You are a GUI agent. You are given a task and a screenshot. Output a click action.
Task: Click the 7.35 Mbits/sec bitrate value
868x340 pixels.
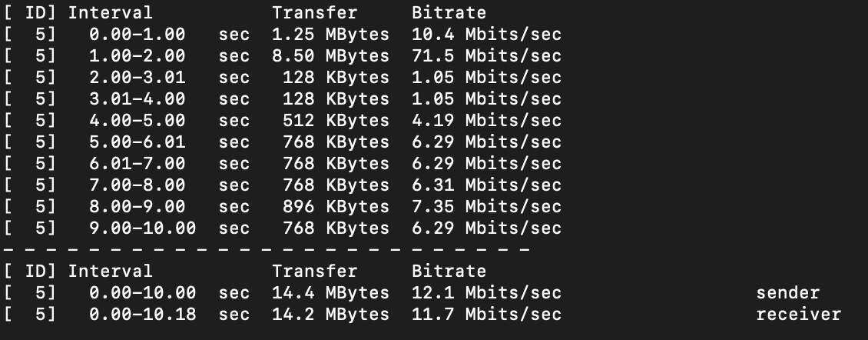(x=486, y=206)
